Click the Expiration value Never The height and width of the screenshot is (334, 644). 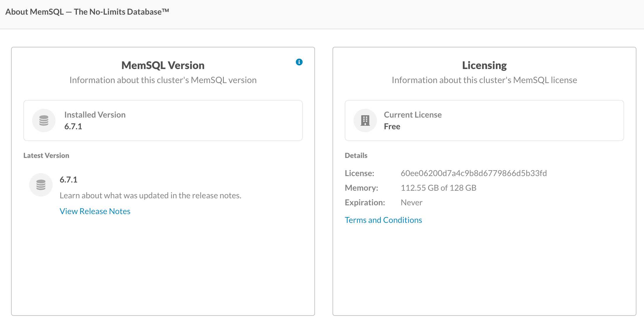411,202
